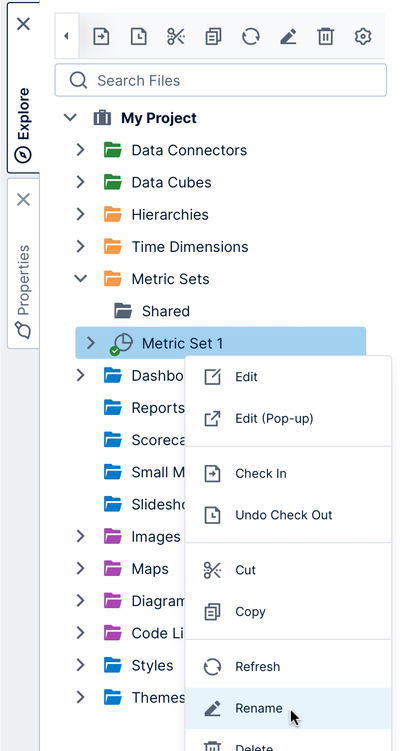Click the Cut scissors toolbar icon
Image resolution: width=400 pixels, height=751 pixels.
coord(176,36)
